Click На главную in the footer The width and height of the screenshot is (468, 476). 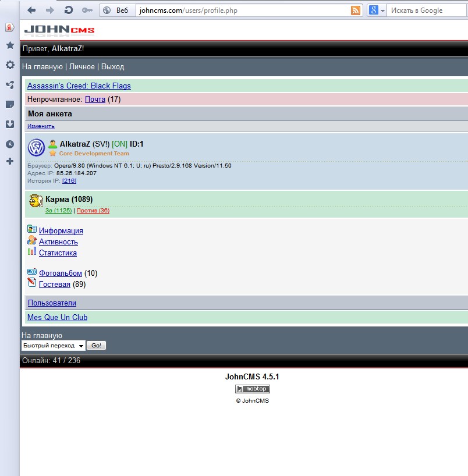point(42,335)
